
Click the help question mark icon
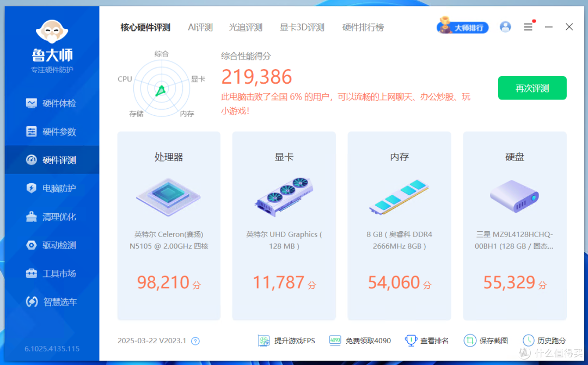tap(195, 341)
